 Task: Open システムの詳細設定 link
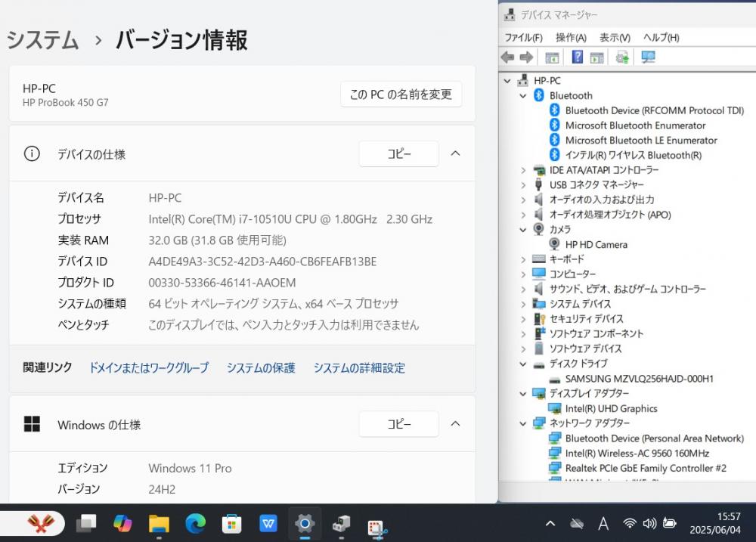359,368
